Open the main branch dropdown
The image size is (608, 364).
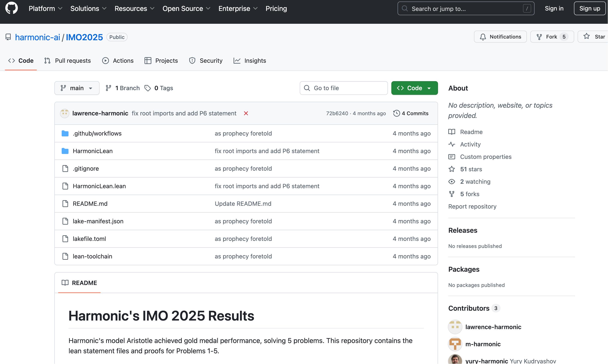[77, 88]
